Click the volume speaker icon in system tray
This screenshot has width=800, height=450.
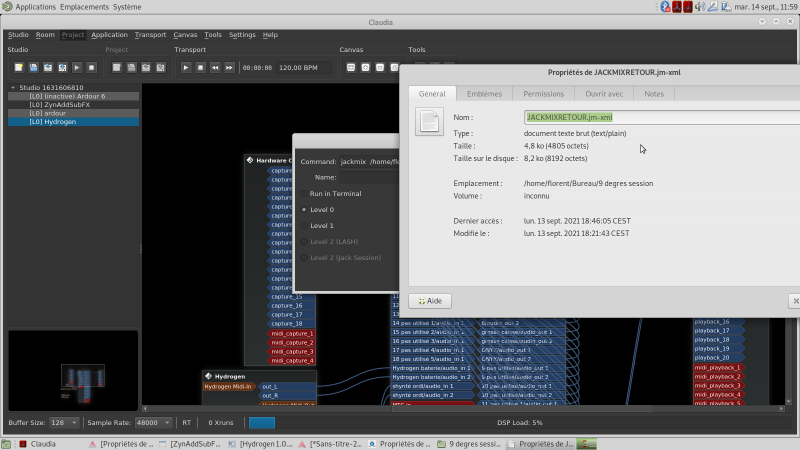coord(701,7)
